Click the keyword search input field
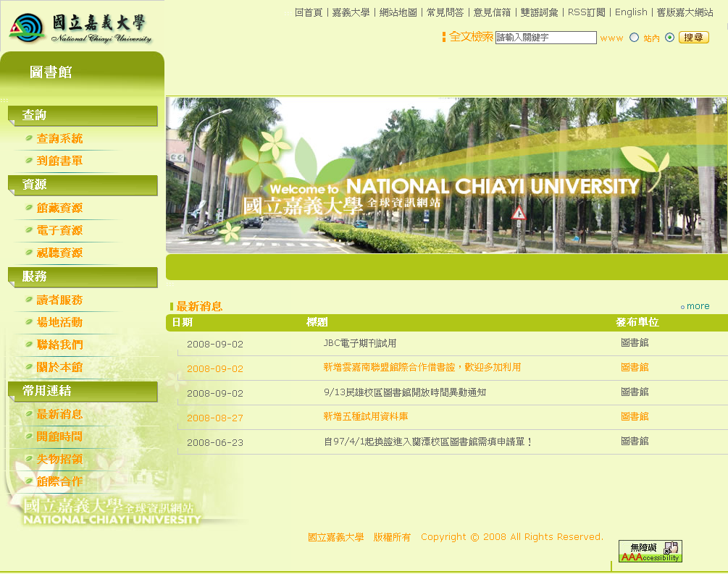The width and height of the screenshot is (728, 574). click(546, 38)
